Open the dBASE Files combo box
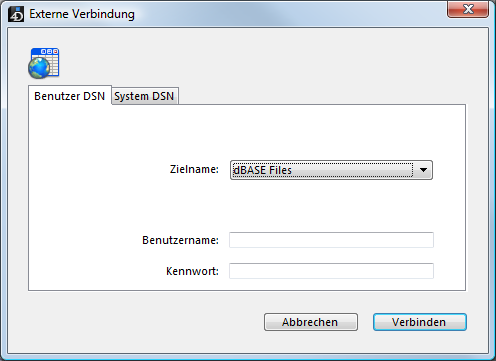 point(331,170)
